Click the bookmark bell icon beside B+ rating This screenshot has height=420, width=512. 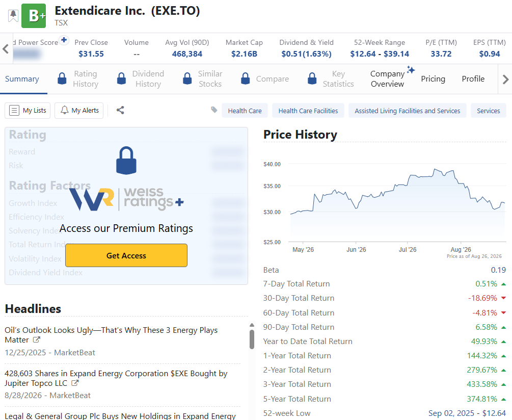pos(13,15)
